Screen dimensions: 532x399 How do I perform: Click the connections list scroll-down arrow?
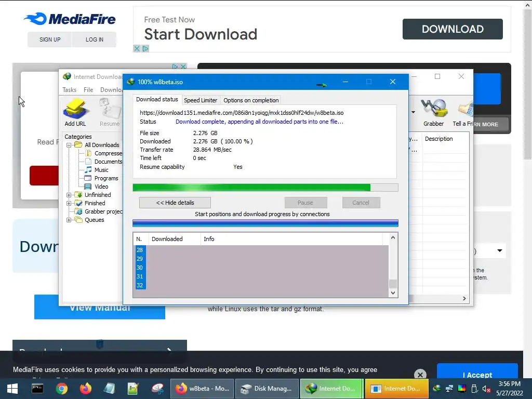pos(393,293)
